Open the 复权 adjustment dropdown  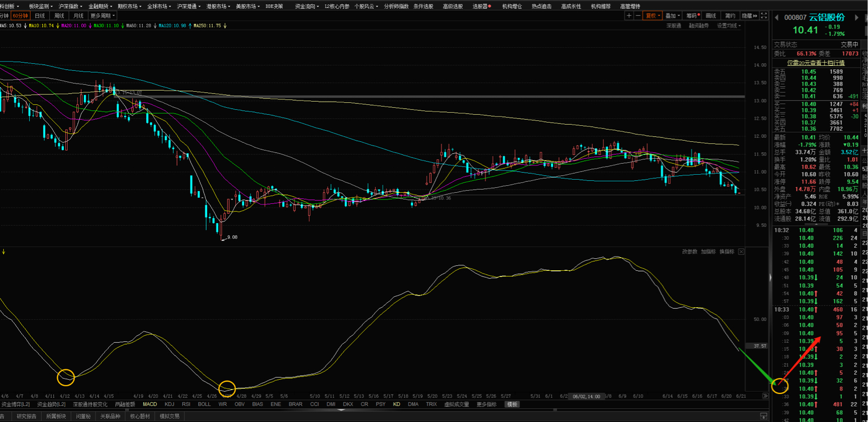pyautogui.click(x=653, y=16)
